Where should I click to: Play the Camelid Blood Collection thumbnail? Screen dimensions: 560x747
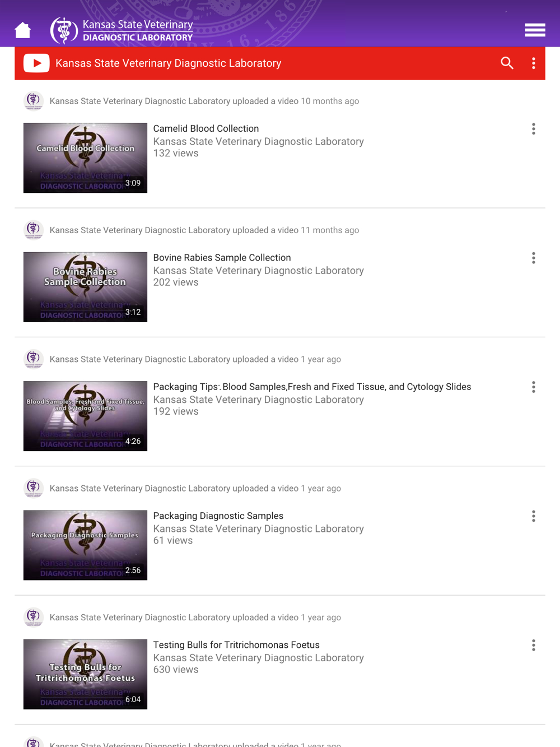[85, 158]
